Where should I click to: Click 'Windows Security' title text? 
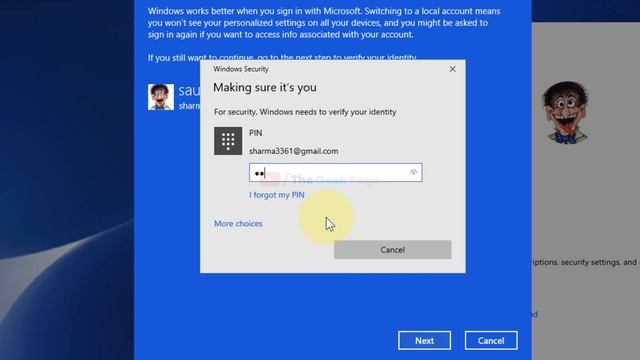point(241,69)
